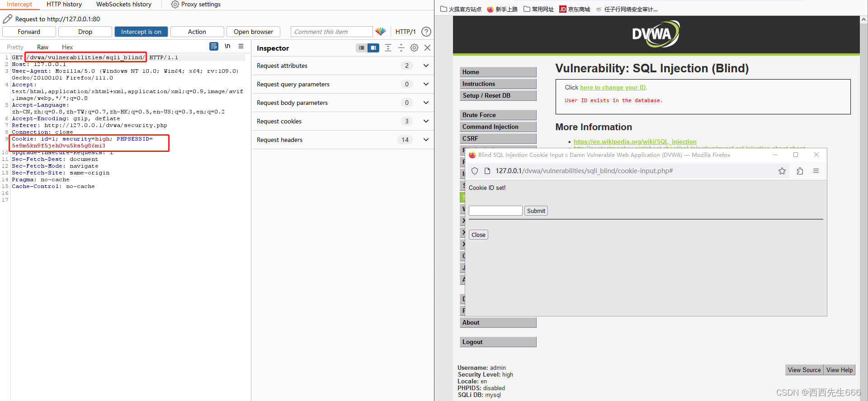Click the popup Firefox logo icon

coord(472,155)
